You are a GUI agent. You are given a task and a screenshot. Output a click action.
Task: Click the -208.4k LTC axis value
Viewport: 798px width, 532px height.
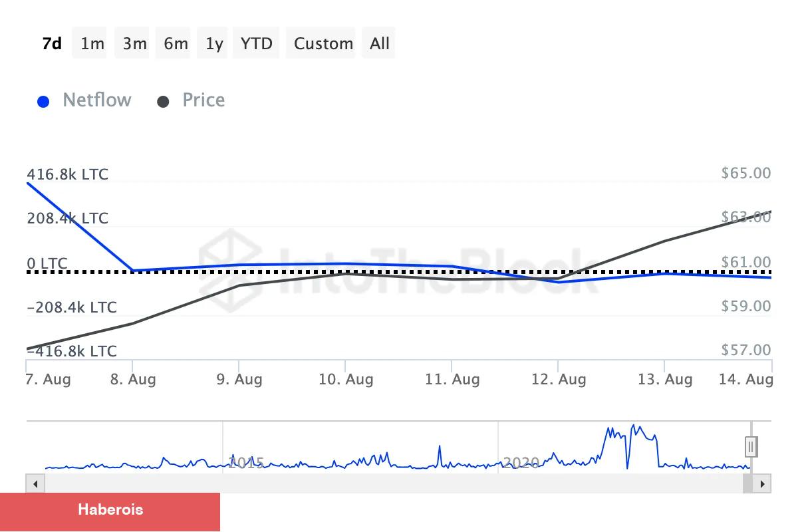pyautogui.click(x=72, y=308)
